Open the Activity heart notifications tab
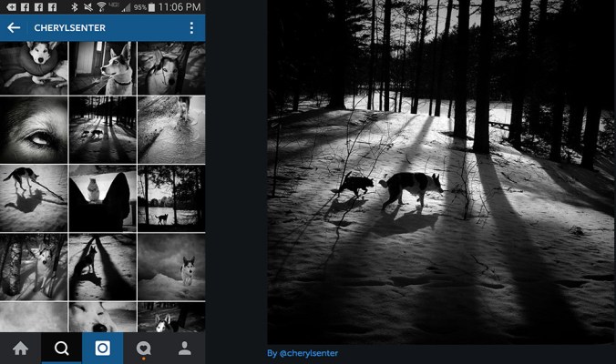This screenshot has width=616, height=364. [143, 348]
